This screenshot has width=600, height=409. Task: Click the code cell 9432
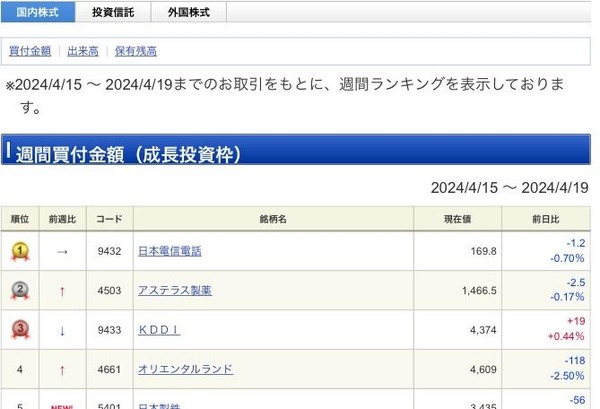tap(109, 251)
